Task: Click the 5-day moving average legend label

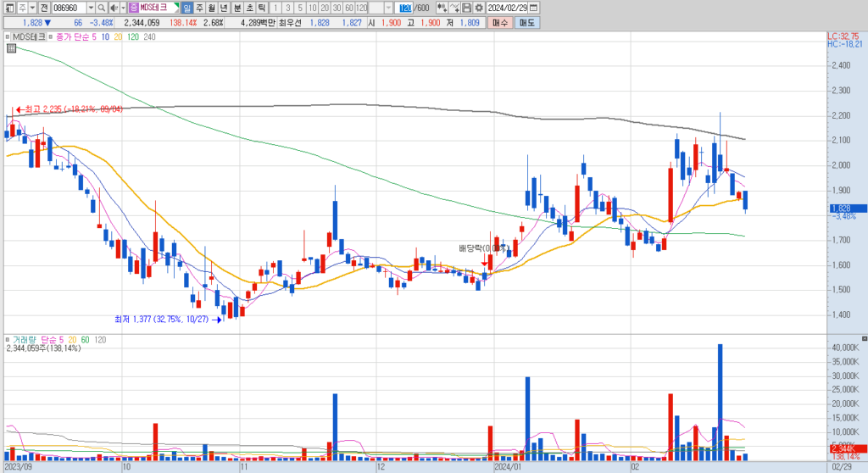Action: (x=94, y=37)
